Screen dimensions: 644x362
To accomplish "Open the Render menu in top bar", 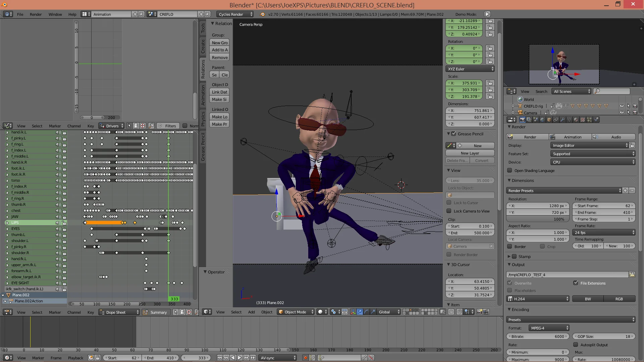I will [36, 14].
